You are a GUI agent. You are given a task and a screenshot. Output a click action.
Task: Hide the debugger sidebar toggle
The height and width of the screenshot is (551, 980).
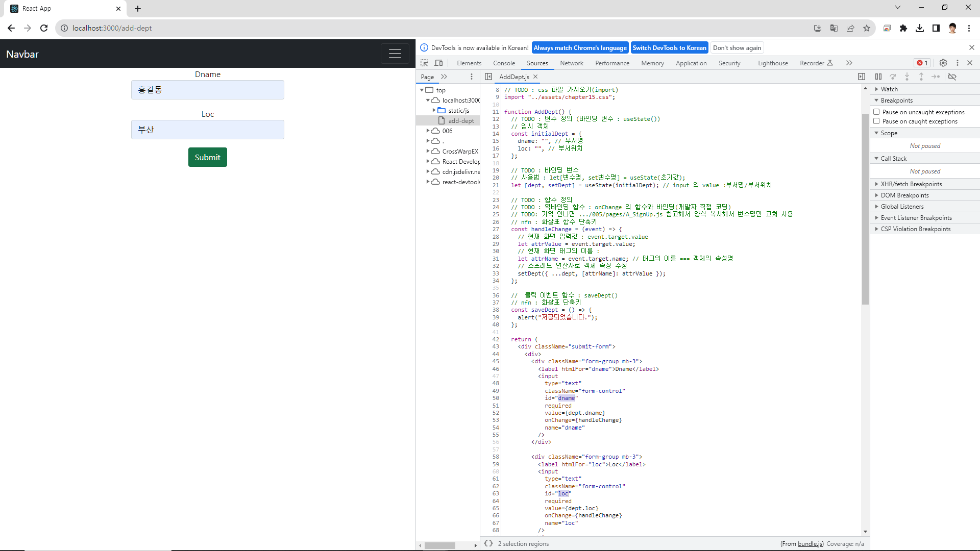click(x=862, y=77)
